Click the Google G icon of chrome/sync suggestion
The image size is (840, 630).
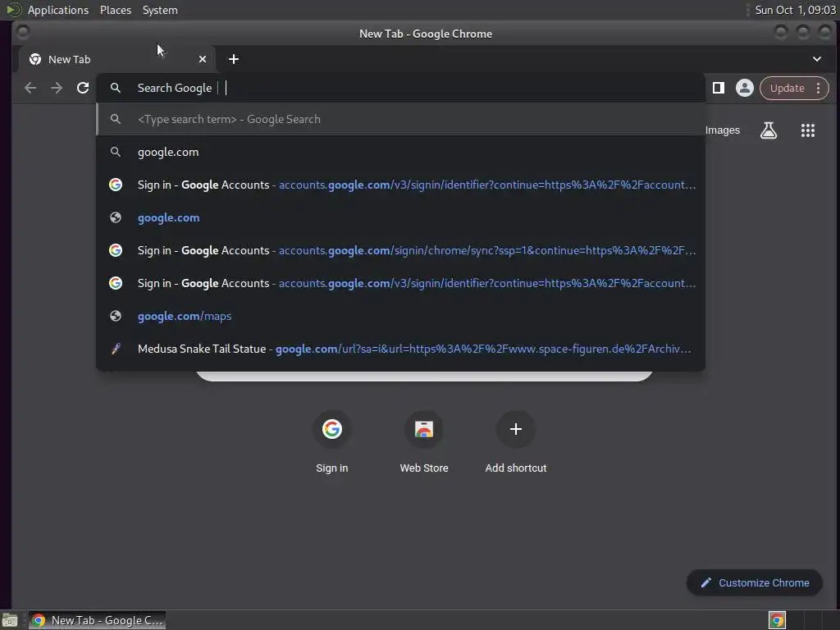point(115,250)
